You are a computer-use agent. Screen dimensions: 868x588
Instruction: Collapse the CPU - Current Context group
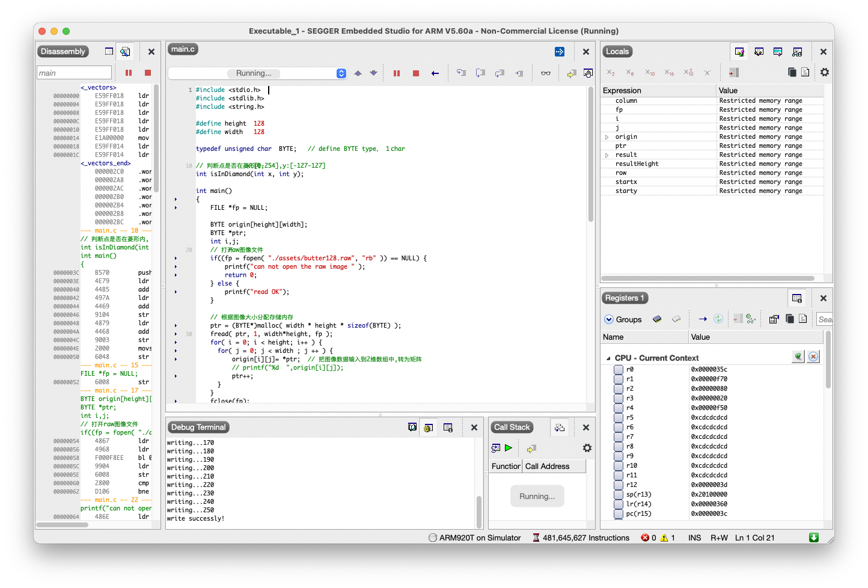point(608,358)
